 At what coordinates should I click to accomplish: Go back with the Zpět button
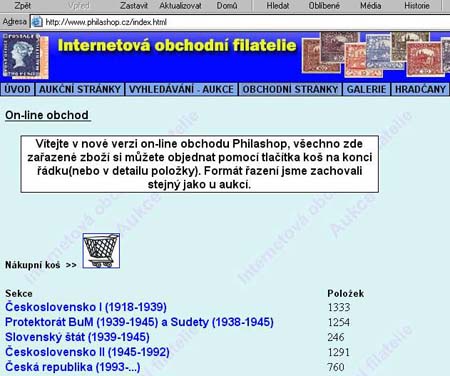click(23, 6)
